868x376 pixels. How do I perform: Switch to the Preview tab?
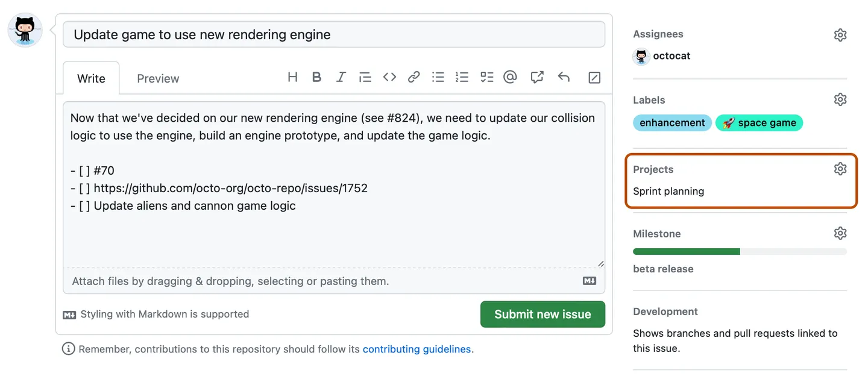coord(158,78)
